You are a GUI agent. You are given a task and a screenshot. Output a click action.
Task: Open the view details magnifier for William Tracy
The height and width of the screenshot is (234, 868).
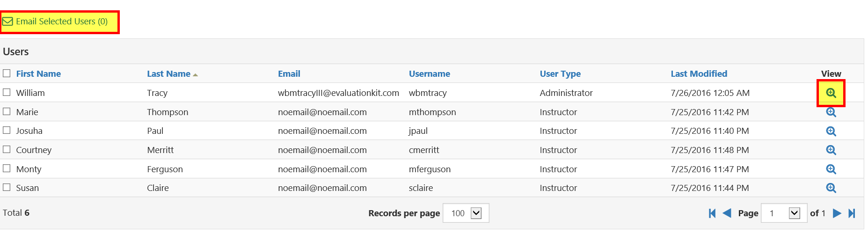pyautogui.click(x=831, y=93)
